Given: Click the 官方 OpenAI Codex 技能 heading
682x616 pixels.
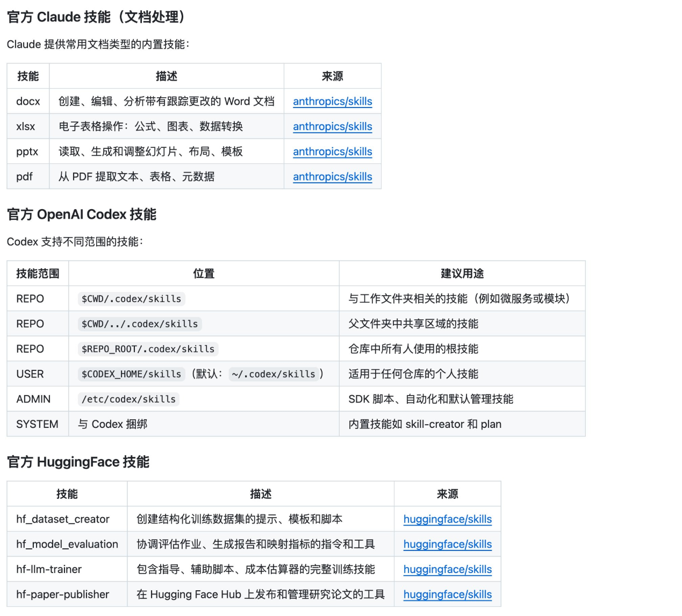Looking at the screenshot, I should click(x=81, y=214).
